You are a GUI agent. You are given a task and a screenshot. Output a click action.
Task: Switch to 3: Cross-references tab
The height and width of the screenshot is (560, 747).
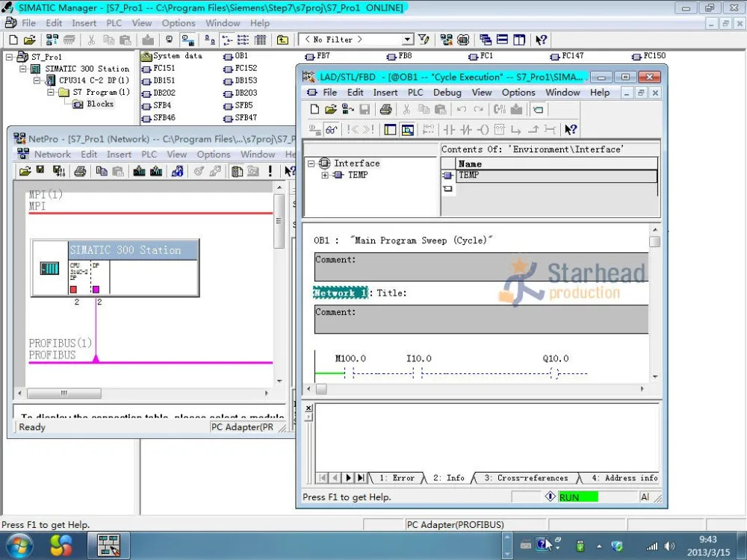pyautogui.click(x=526, y=478)
